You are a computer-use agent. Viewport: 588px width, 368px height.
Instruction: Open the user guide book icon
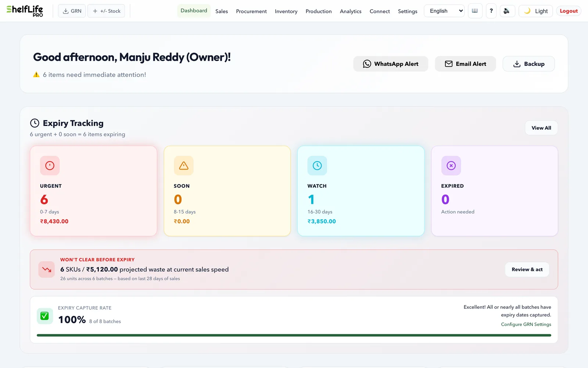pyautogui.click(x=475, y=11)
